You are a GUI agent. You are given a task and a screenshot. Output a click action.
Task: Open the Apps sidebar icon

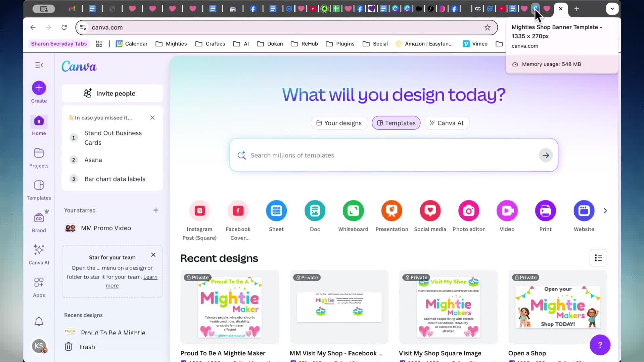tap(39, 287)
